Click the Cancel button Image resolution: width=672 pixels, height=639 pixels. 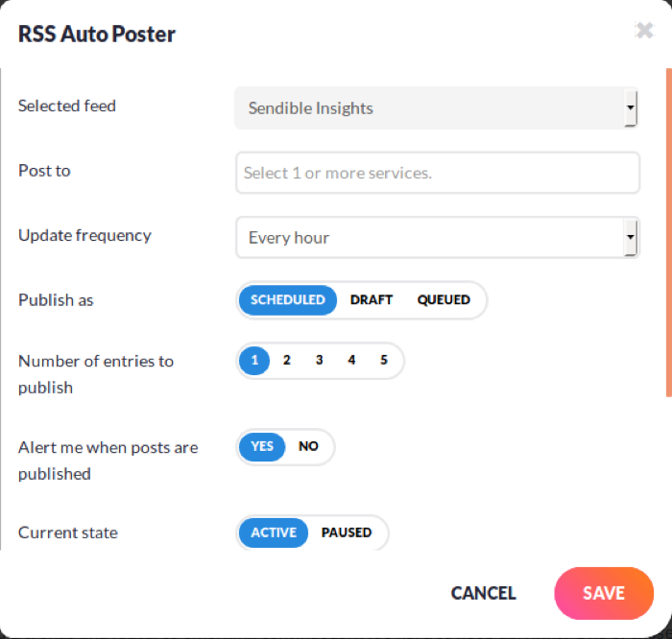[484, 593]
